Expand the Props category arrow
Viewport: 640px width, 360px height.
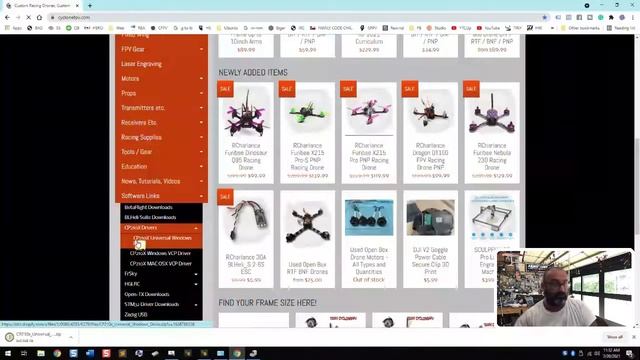click(x=201, y=93)
